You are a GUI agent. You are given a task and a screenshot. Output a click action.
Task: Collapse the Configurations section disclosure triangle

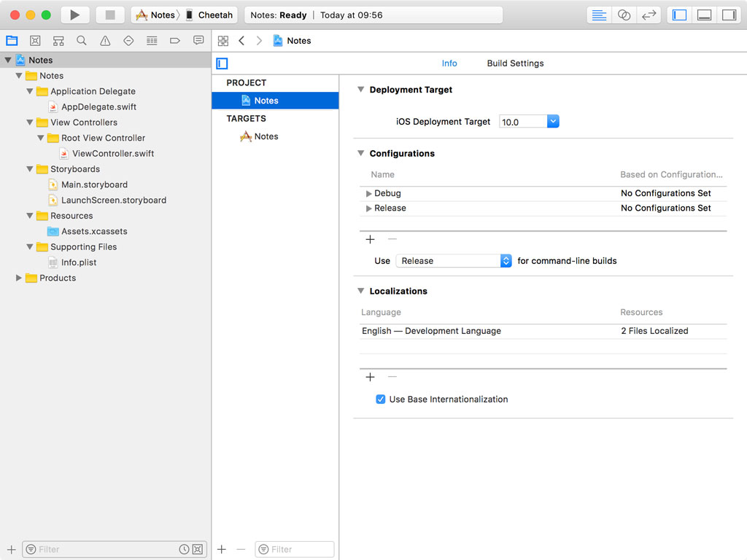pyautogui.click(x=360, y=153)
